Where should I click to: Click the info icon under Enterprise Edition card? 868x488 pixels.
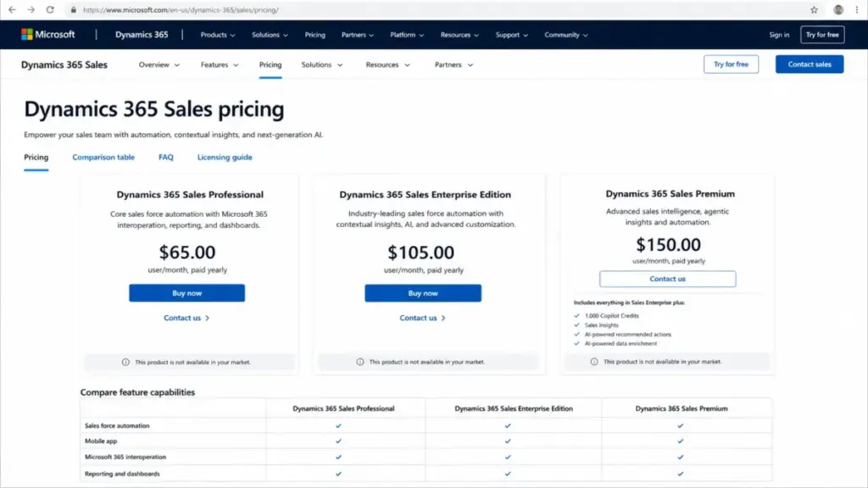(x=359, y=362)
